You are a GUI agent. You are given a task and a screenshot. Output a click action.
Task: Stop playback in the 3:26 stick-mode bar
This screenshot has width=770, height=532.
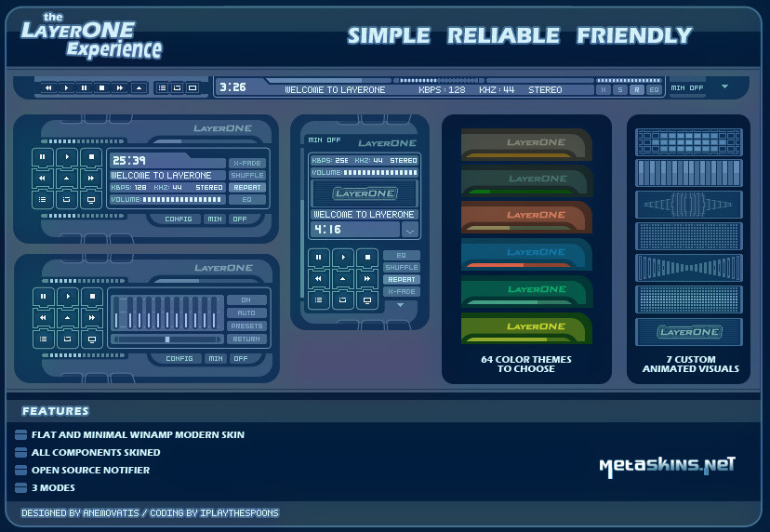(x=101, y=88)
